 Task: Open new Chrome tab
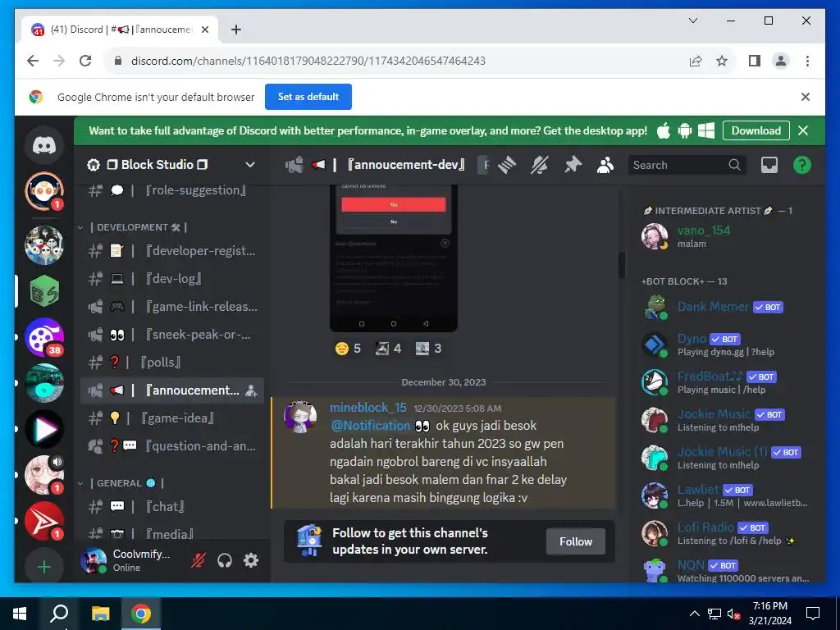point(235,30)
